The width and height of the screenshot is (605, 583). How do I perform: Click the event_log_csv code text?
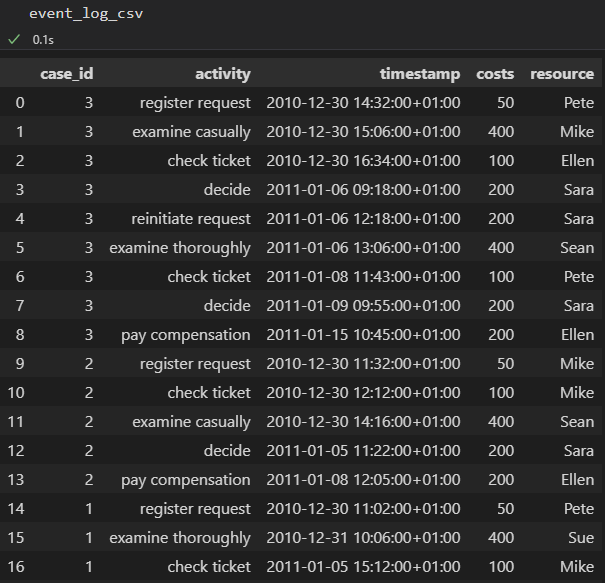tap(86, 14)
